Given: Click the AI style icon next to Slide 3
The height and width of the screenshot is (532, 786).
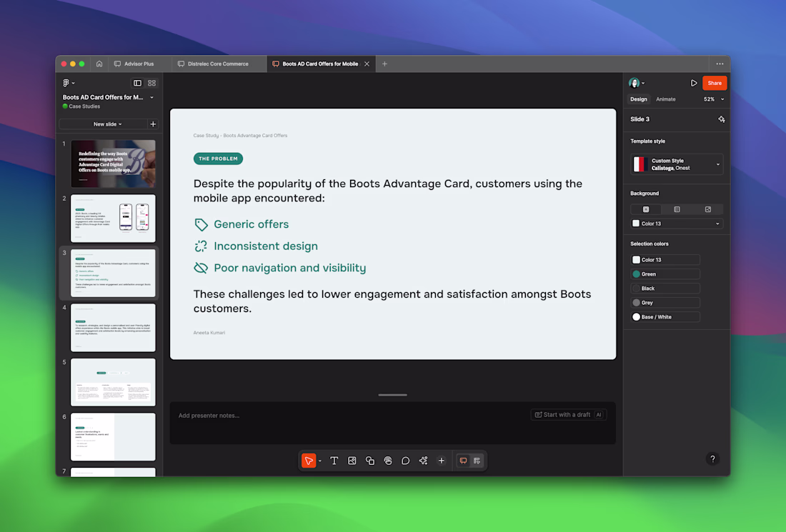Looking at the screenshot, I should coord(722,119).
